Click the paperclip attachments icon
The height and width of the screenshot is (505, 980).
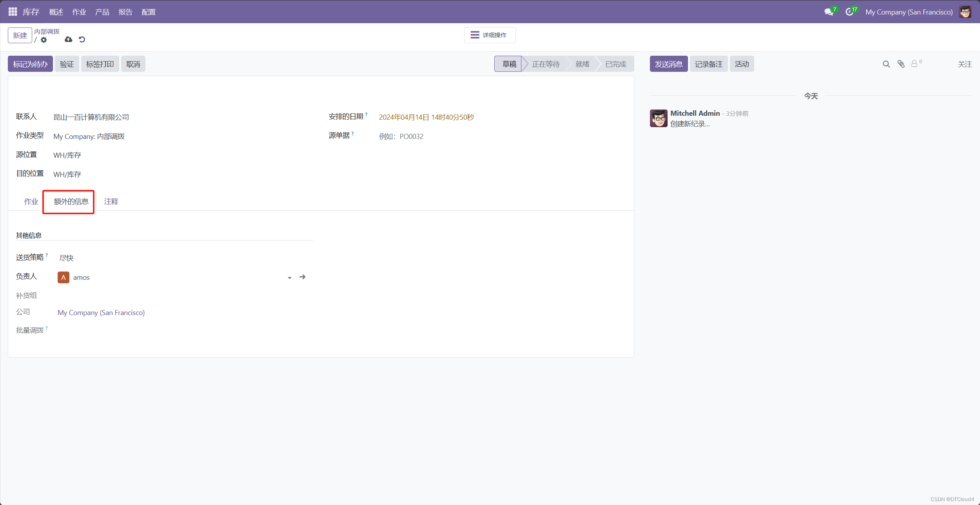tap(901, 64)
